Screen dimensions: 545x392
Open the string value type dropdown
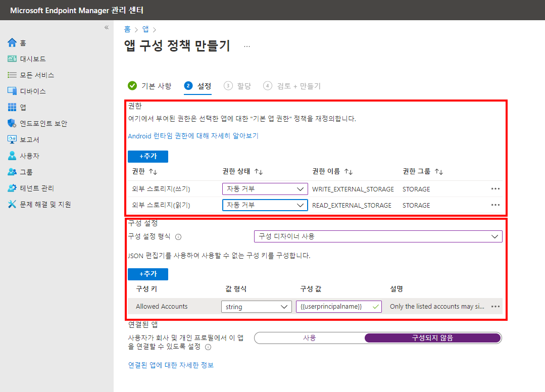click(x=257, y=307)
